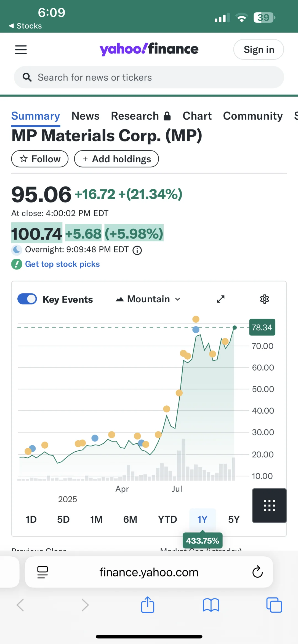Select the 5Y time range
This screenshot has height=644, width=298.
point(234,519)
